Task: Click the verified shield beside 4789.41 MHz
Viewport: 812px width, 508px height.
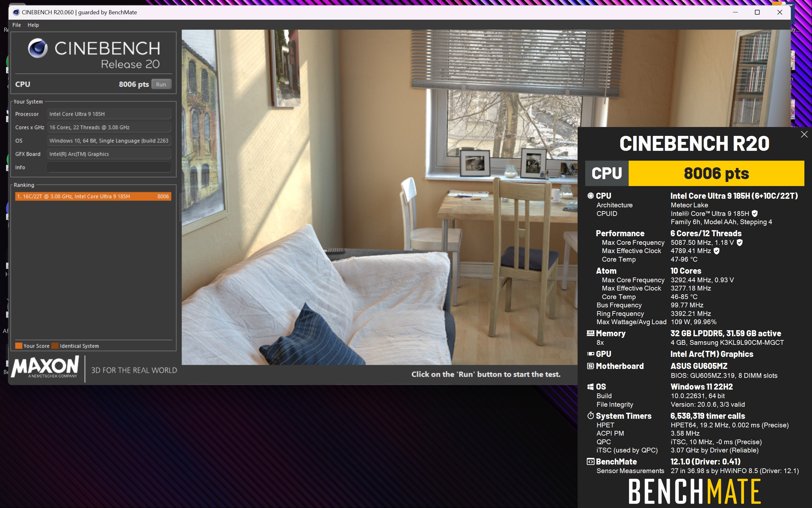Action: pos(717,251)
